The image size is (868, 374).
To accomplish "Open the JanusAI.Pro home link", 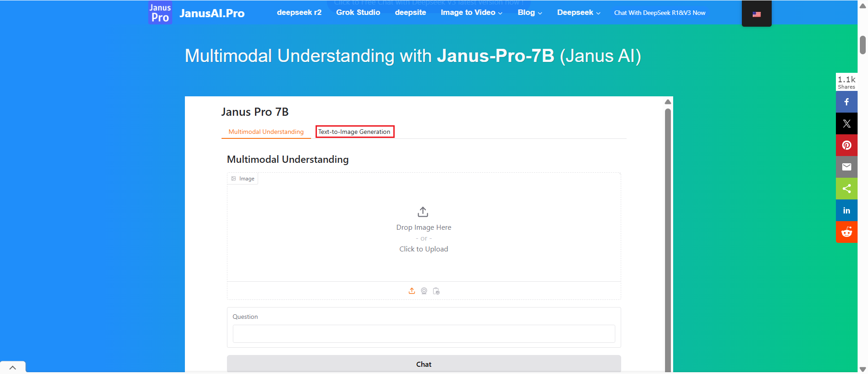I will click(212, 13).
